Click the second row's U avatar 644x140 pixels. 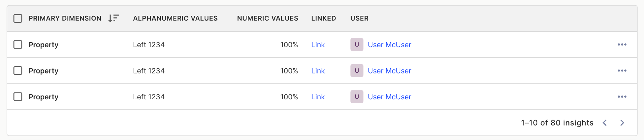tap(357, 71)
